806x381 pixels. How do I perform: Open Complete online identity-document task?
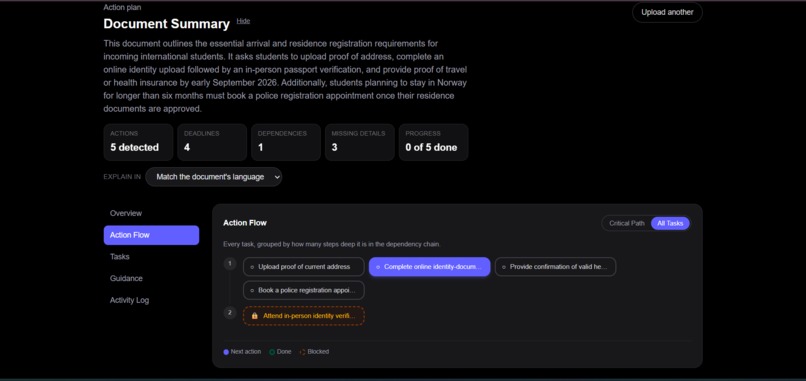coord(430,267)
